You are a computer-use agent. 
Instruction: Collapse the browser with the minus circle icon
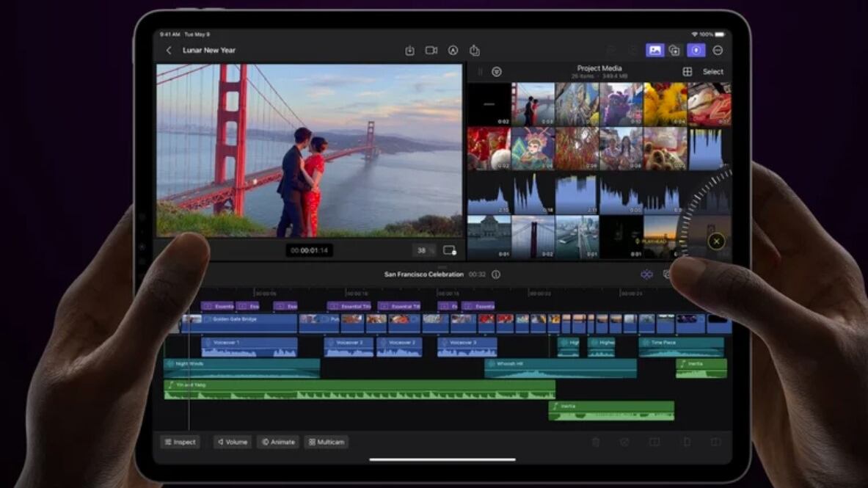[x=718, y=50]
